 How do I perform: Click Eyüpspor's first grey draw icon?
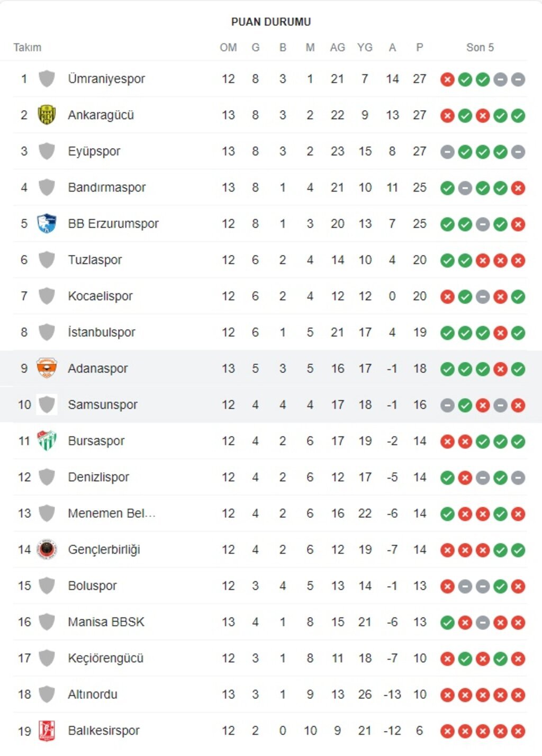click(447, 152)
